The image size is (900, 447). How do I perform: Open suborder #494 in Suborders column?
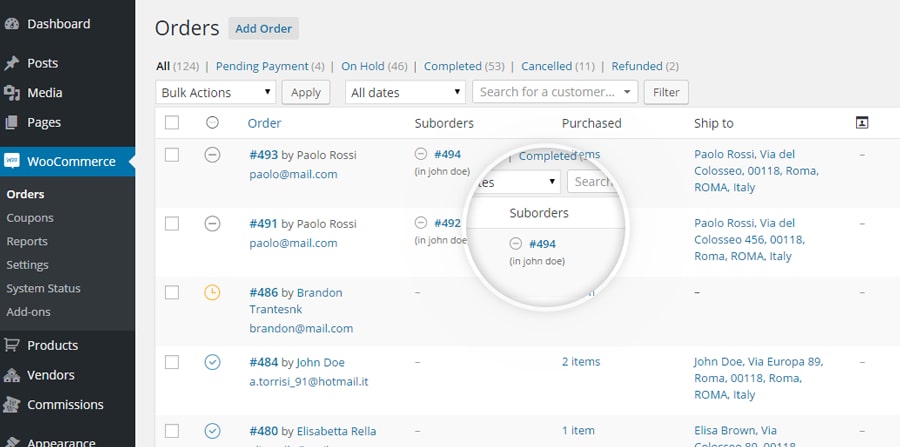(x=447, y=154)
